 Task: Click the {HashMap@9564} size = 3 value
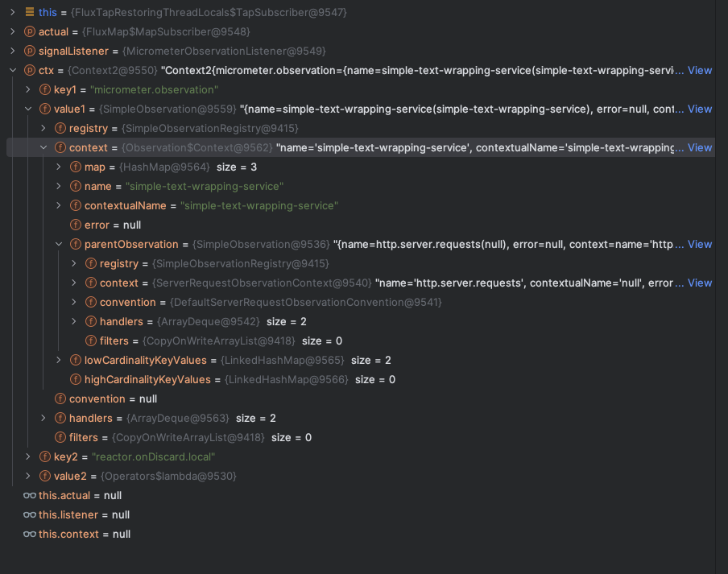pos(188,167)
